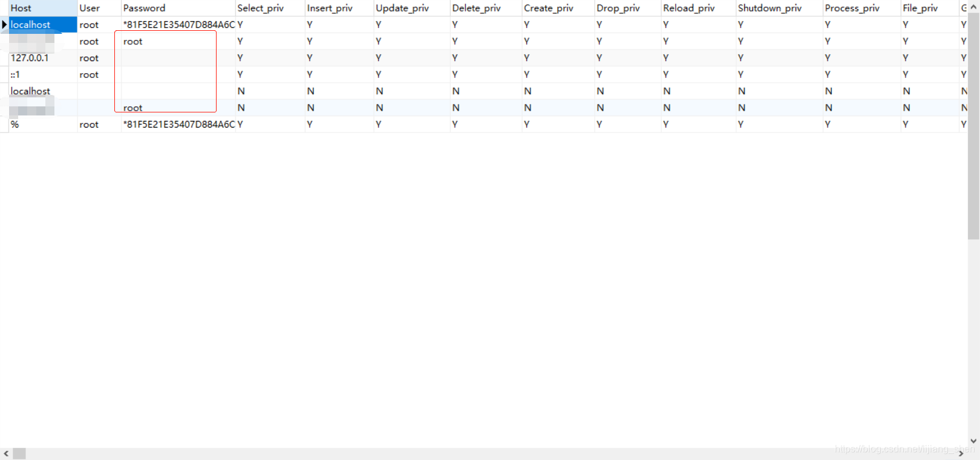
Task: Select password hash in first localhost row
Action: (178, 25)
